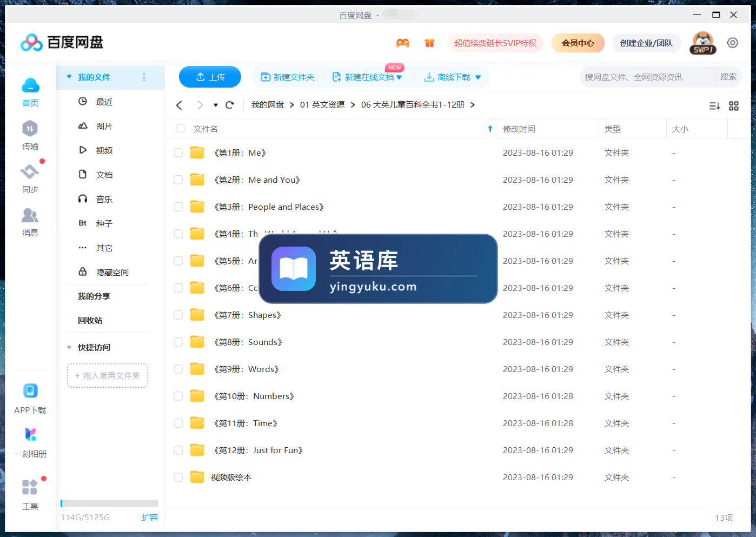756x537 pixels.
Task: Check the box for 《第1册: Me》
Action: [x=178, y=153]
